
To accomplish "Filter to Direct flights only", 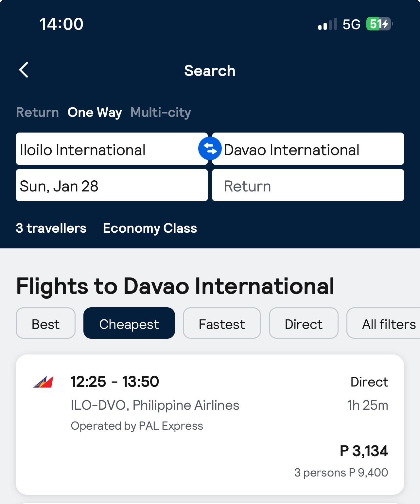I will point(304,323).
